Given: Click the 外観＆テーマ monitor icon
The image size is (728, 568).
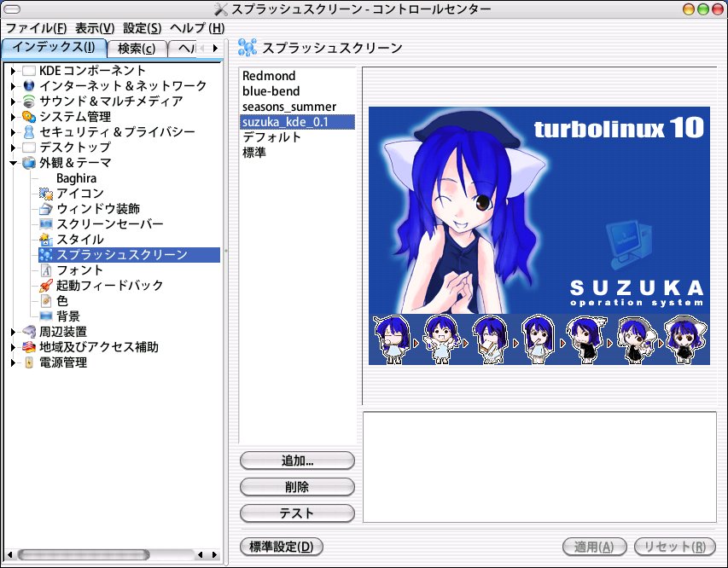Looking at the screenshot, I should [x=29, y=163].
